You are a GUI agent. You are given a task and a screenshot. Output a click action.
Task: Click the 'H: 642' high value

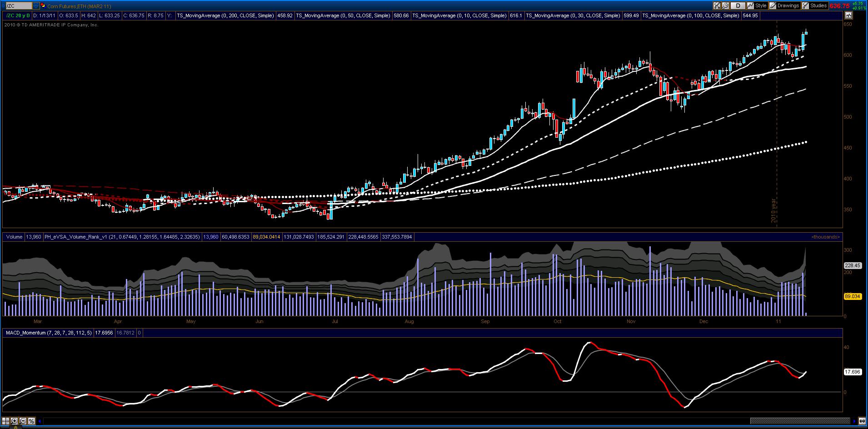(89, 15)
